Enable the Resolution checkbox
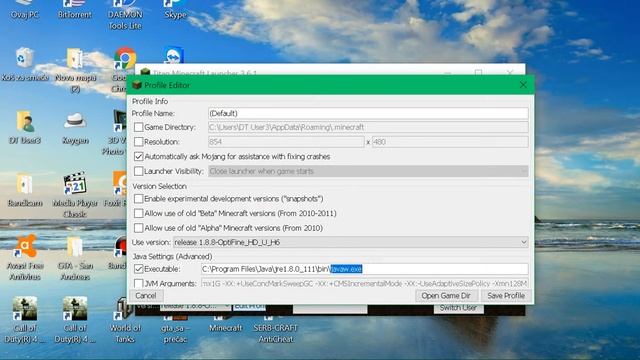 (138, 142)
